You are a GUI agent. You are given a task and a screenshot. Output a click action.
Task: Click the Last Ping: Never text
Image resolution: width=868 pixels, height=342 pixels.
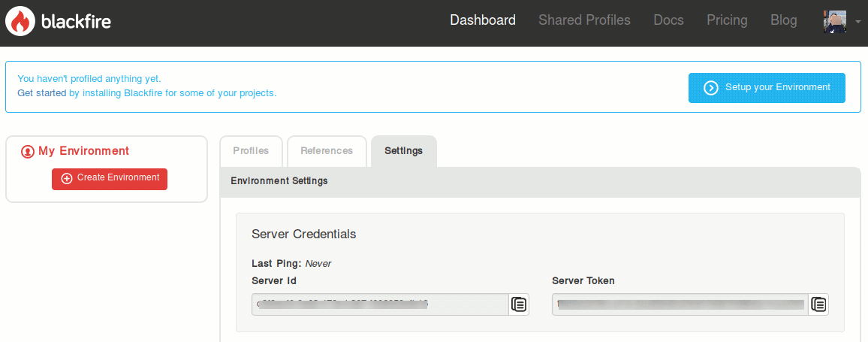[x=292, y=263]
